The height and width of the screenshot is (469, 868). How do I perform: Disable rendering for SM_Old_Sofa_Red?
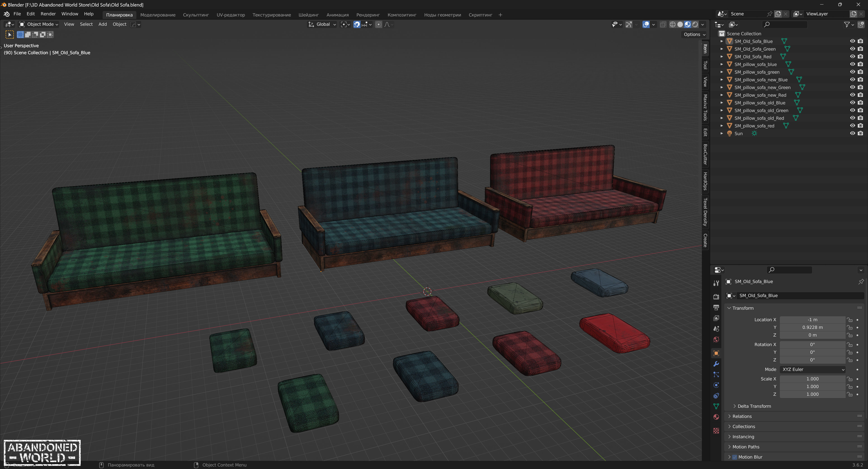coord(860,56)
